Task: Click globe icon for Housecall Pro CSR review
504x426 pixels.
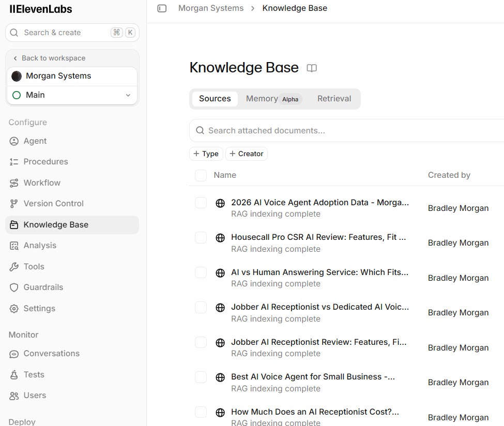Action: (x=220, y=238)
